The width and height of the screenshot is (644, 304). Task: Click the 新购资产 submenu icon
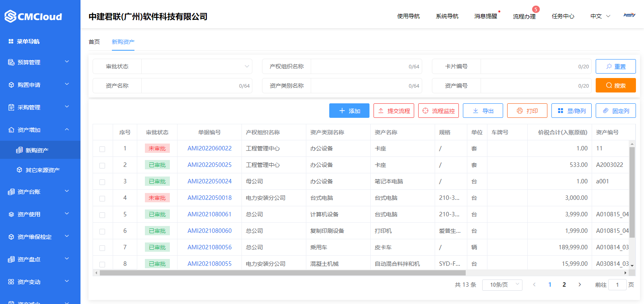[x=19, y=150]
